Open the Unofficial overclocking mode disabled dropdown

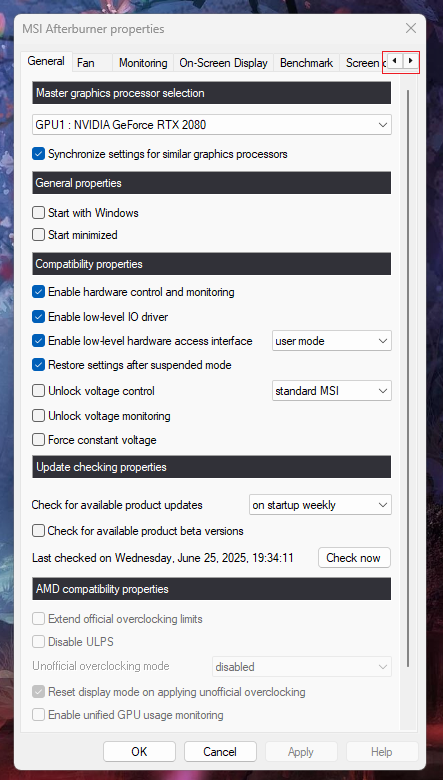point(302,667)
